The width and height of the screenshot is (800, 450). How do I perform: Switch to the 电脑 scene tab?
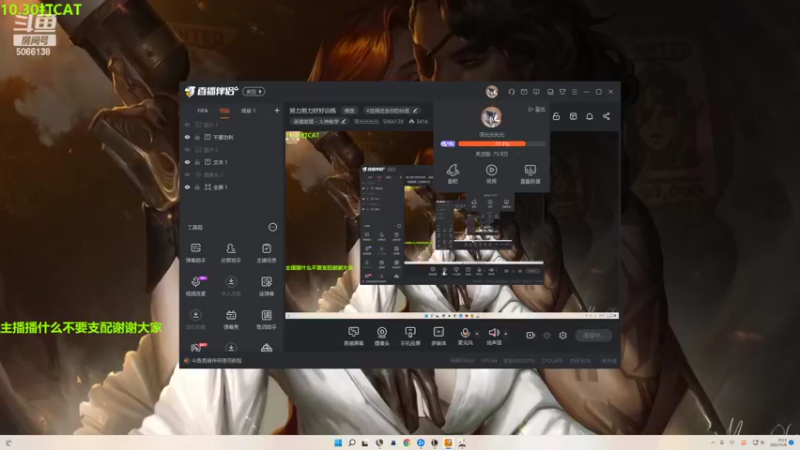[x=224, y=111]
